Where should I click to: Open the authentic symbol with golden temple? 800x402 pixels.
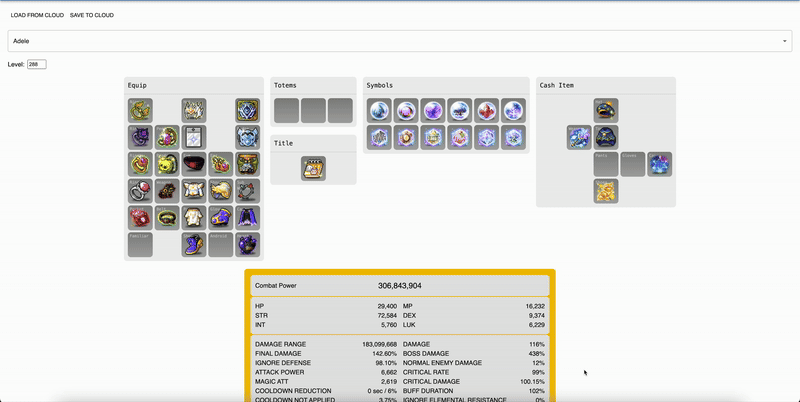(x=433, y=138)
